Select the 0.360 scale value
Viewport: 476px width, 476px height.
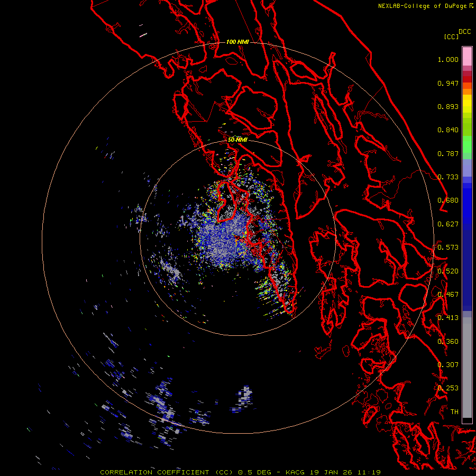[x=448, y=342]
